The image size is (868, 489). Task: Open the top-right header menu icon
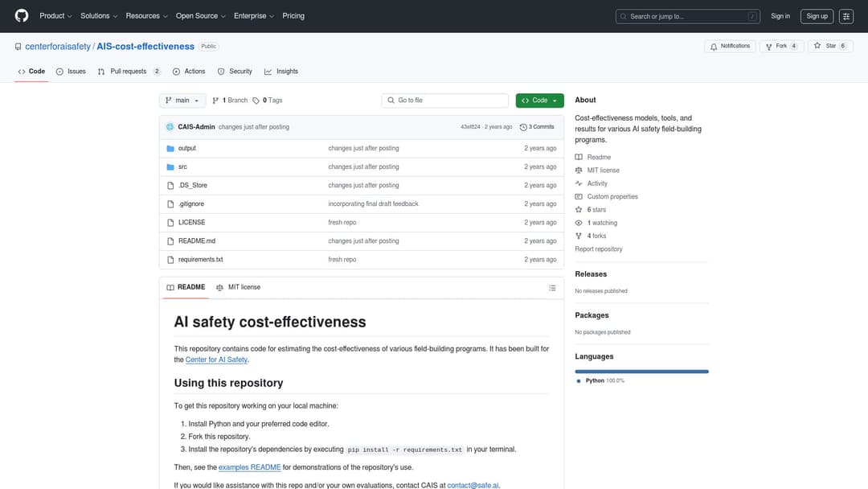(845, 17)
